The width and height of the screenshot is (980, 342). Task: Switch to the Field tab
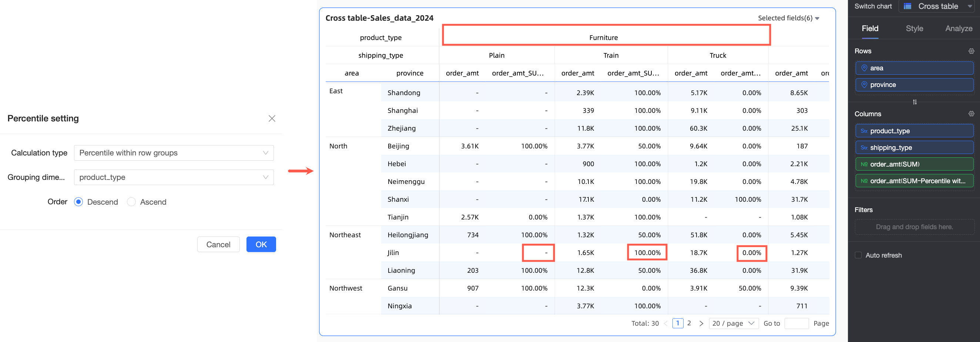tap(870, 28)
